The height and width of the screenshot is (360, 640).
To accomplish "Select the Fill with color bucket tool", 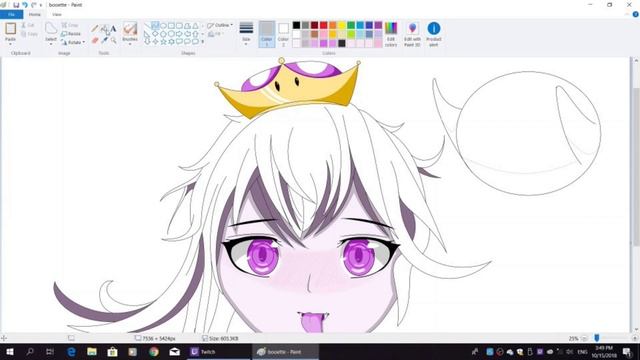I will (104, 29).
